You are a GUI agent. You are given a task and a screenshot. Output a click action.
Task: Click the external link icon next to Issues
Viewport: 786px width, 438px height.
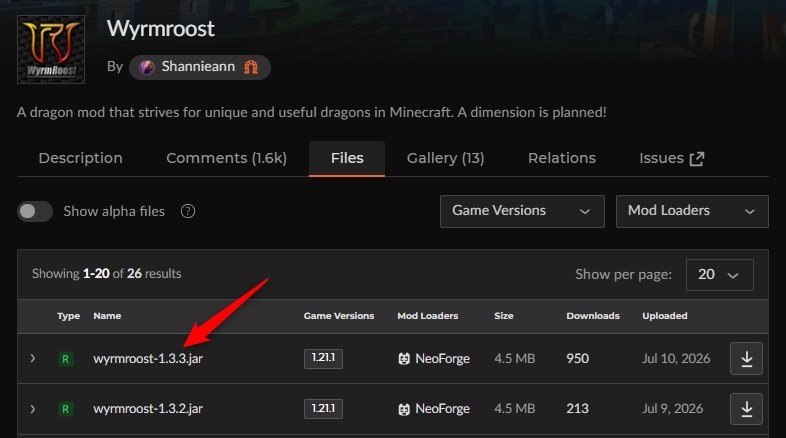pyautogui.click(x=697, y=159)
